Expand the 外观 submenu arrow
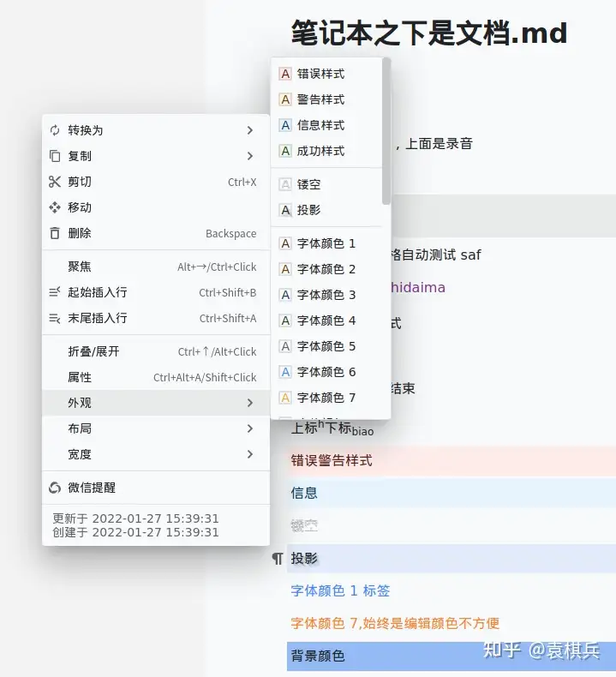616x677 pixels. (250, 403)
